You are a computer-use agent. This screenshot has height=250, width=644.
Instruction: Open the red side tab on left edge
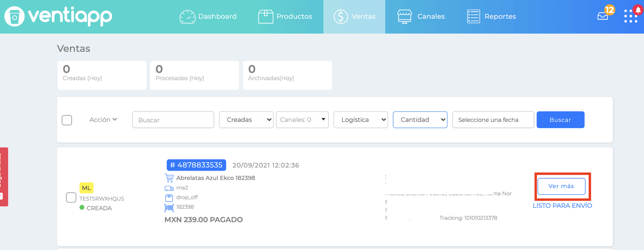click(x=4, y=177)
